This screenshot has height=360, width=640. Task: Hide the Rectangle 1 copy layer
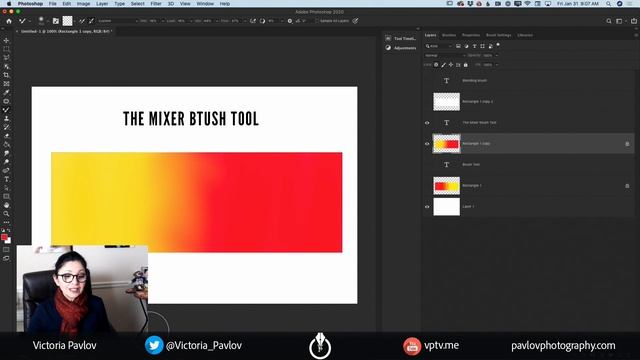(x=427, y=144)
